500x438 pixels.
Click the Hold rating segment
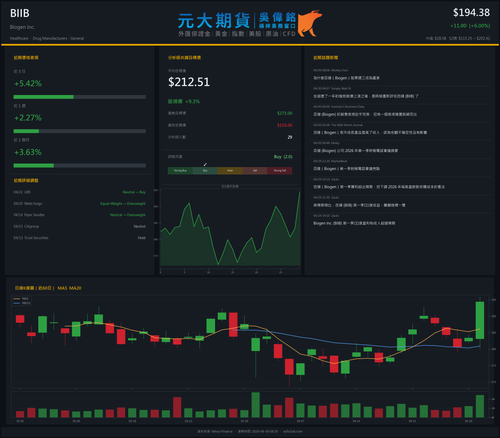coord(230,171)
